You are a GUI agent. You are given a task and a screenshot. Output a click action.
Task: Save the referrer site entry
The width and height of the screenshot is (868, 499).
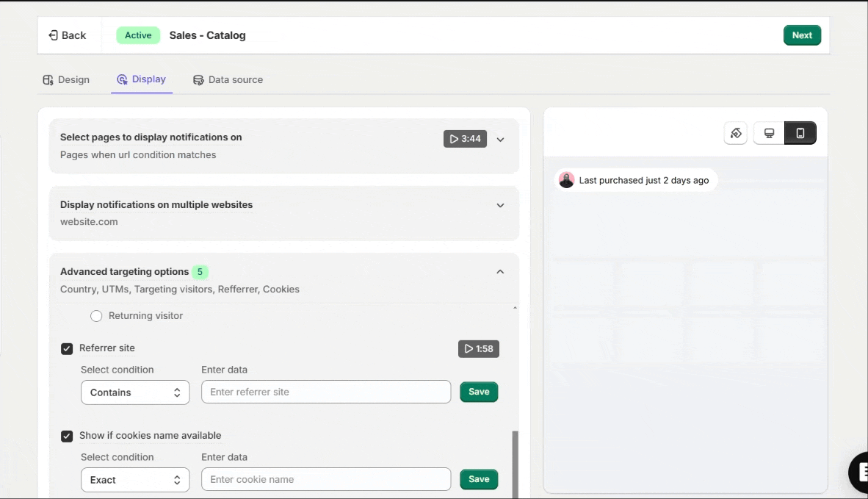pos(479,392)
